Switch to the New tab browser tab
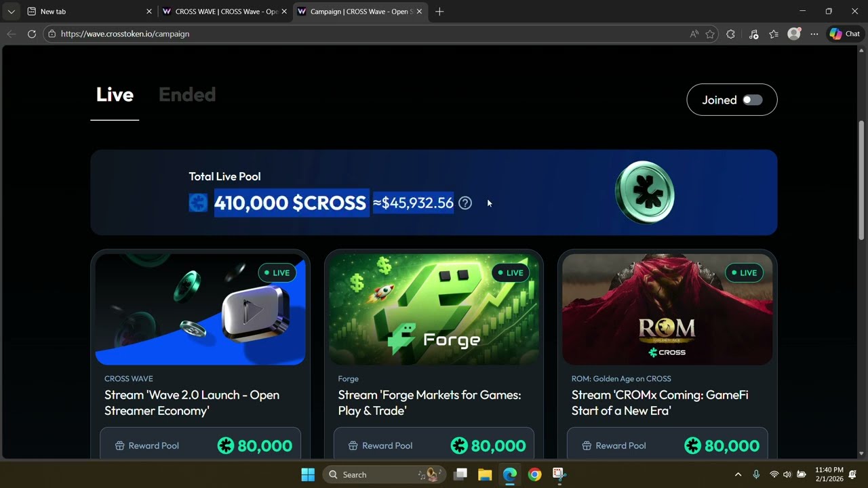 88,12
